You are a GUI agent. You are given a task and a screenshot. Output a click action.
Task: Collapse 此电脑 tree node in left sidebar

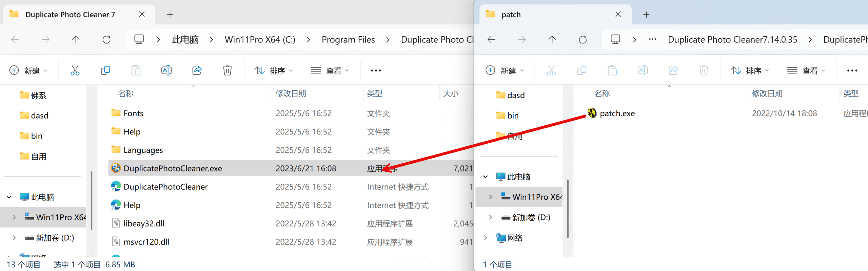[9, 197]
